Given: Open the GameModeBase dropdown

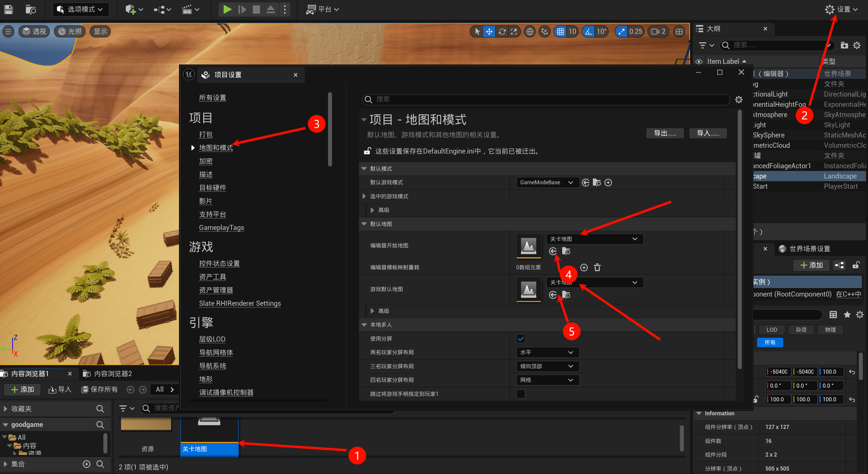Looking at the screenshot, I should tap(547, 183).
